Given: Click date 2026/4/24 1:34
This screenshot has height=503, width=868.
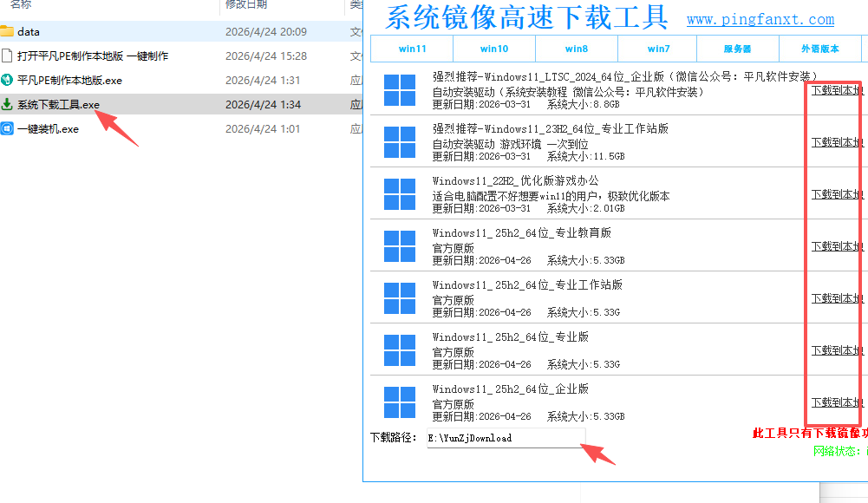Looking at the screenshot, I should 263,105.
